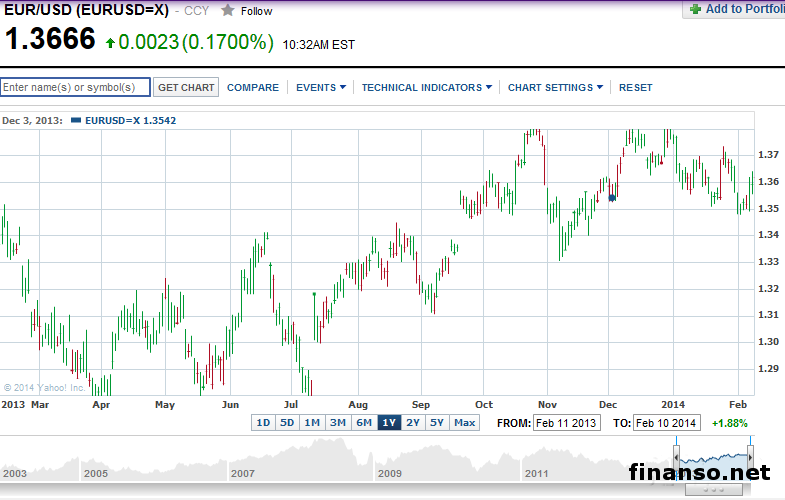Open the EVENTS dropdown
The image size is (785, 500).
320,88
